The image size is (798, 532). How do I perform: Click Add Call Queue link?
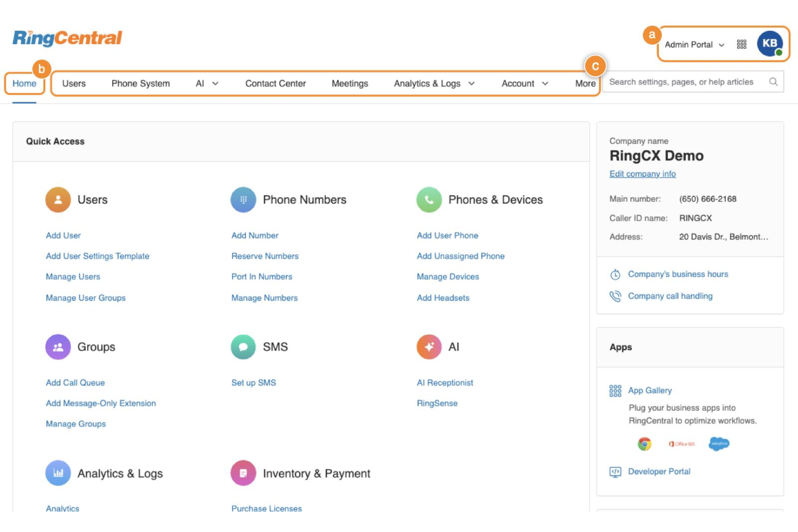(x=75, y=383)
